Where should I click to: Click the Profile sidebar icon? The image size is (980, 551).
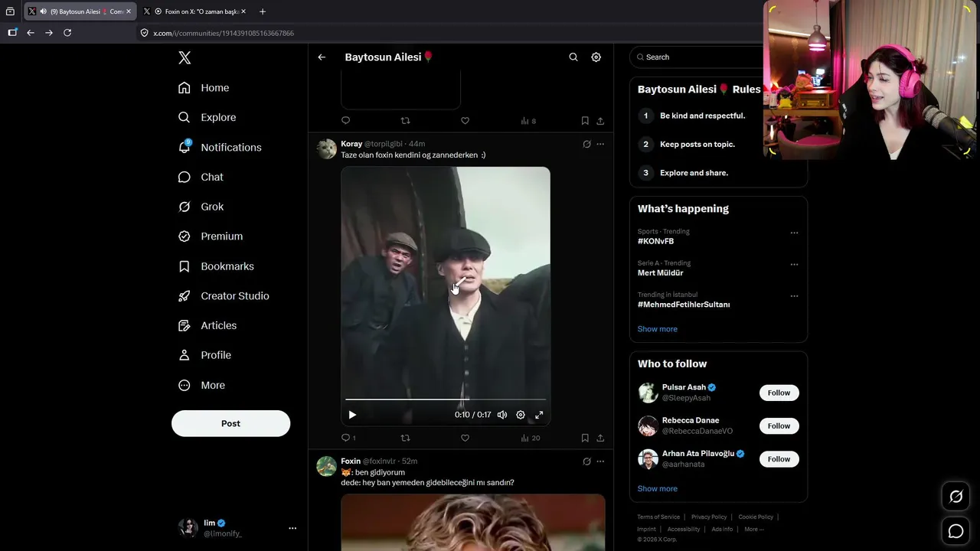click(x=185, y=355)
